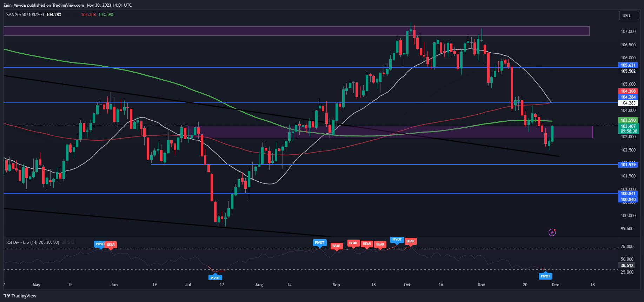Click the 99.500 price axis label
The height and width of the screenshot is (302, 644).
(x=627, y=229)
